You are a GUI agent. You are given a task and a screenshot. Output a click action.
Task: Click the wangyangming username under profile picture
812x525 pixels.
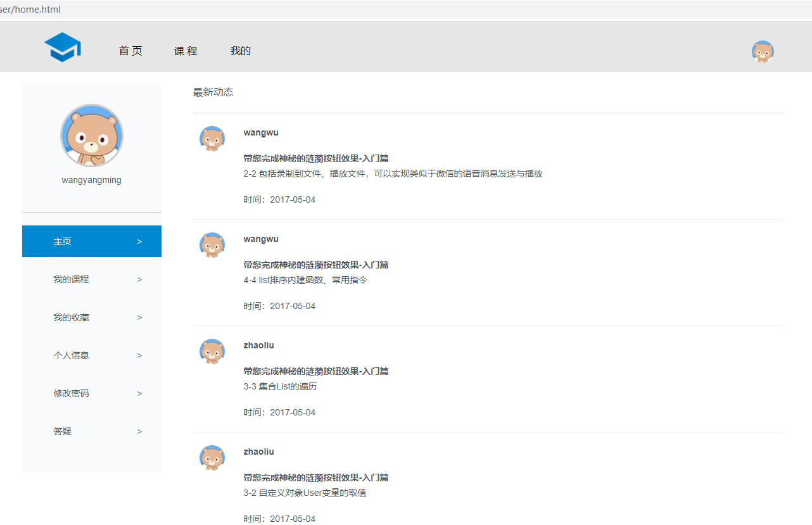[92, 180]
